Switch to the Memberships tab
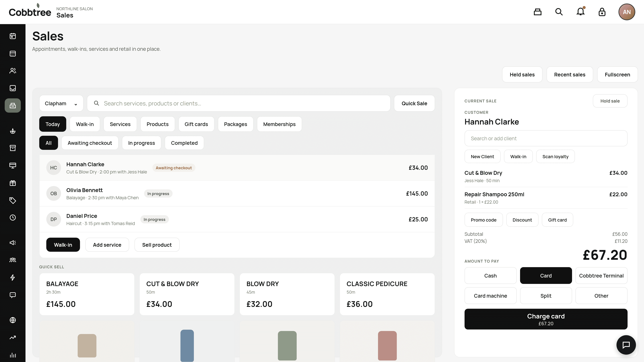The height and width of the screenshot is (362, 644). coord(279,124)
